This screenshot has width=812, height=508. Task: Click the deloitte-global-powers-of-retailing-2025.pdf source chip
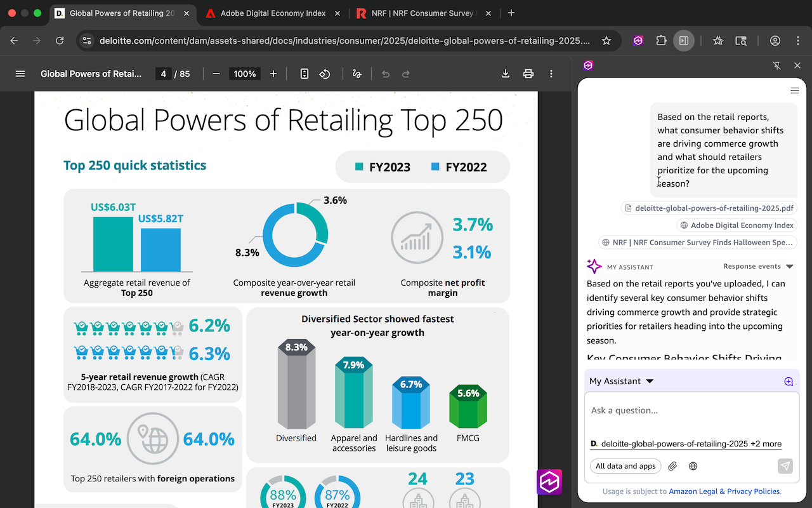click(x=708, y=208)
